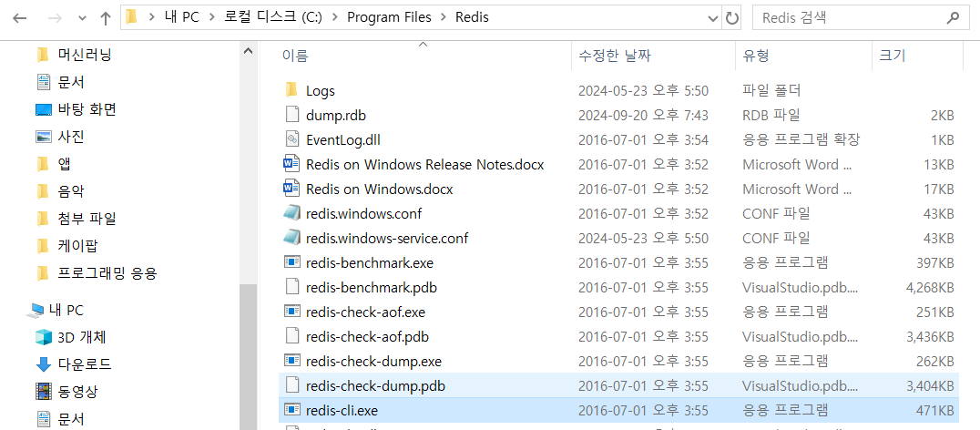
Task: Open 프로그래밍 응용 folder in navigation pane
Action: [107, 273]
